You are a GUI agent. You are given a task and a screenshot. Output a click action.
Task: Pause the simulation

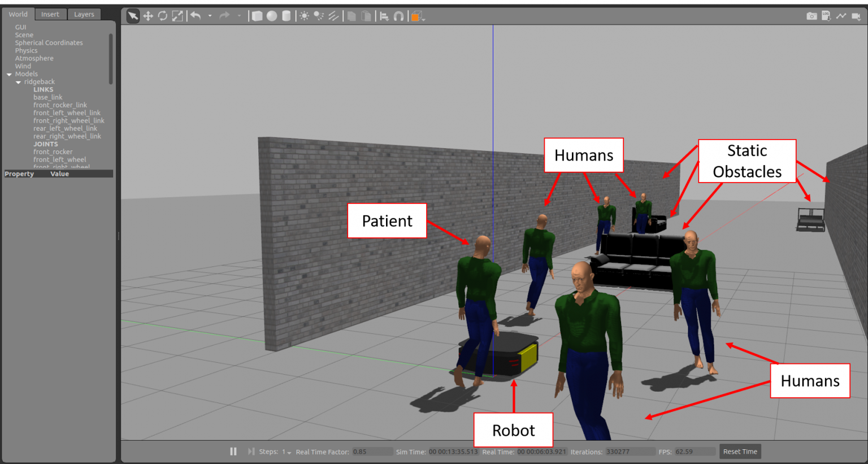(x=233, y=452)
